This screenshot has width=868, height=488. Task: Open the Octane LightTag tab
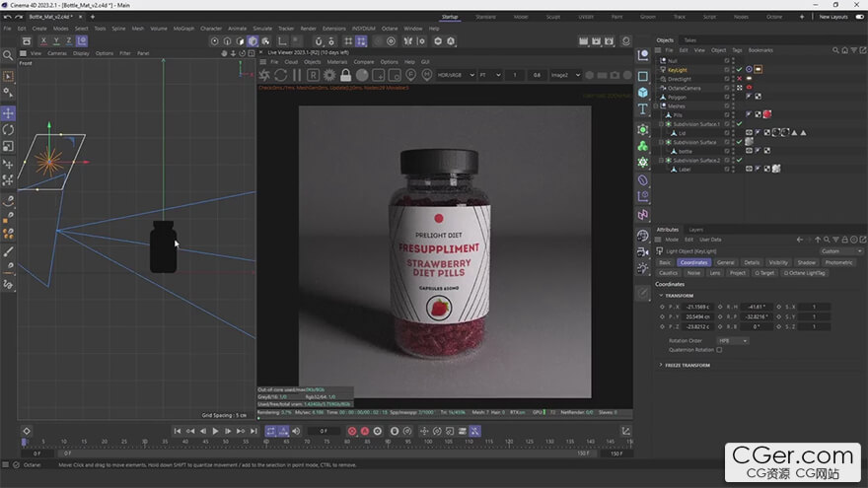pyautogui.click(x=805, y=273)
